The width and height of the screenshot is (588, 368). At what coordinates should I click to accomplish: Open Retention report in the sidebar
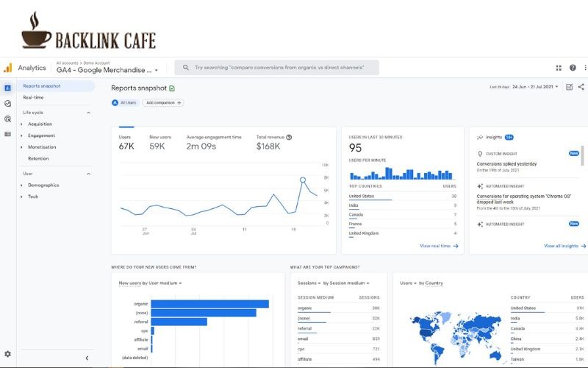pos(38,159)
